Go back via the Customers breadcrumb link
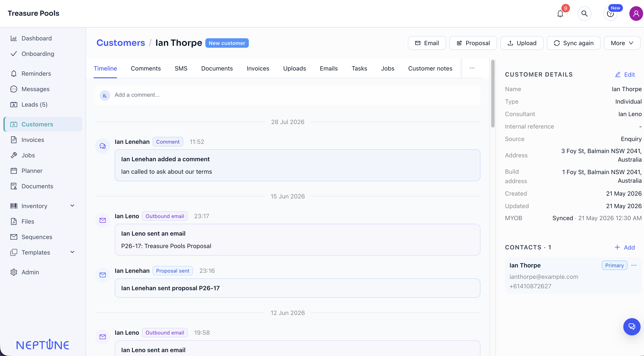 tap(121, 43)
